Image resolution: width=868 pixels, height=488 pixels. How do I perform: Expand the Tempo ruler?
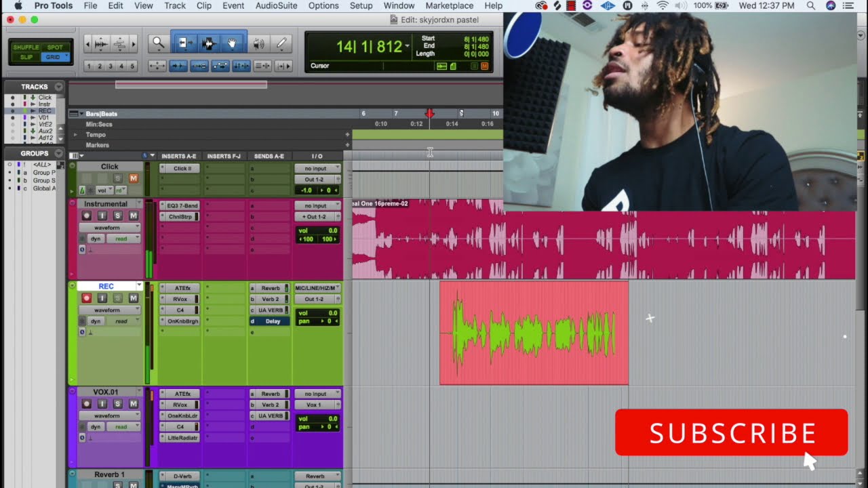pyautogui.click(x=75, y=134)
